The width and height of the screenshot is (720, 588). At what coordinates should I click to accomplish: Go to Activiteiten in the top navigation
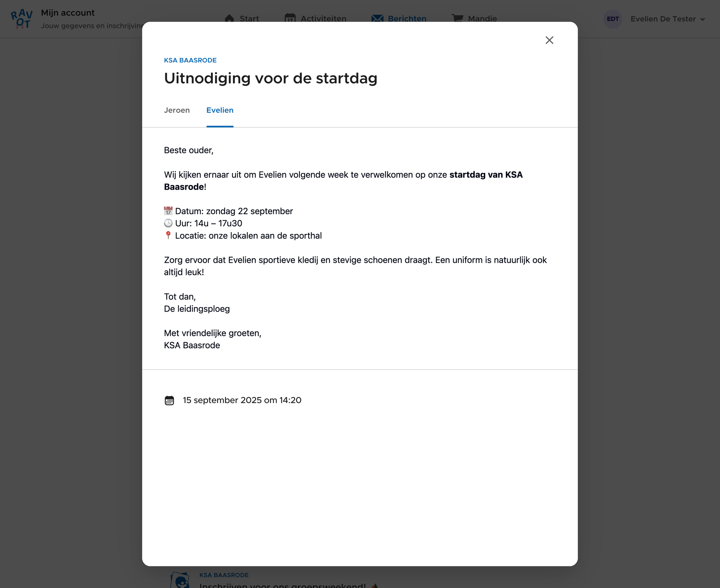click(x=315, y=18)
